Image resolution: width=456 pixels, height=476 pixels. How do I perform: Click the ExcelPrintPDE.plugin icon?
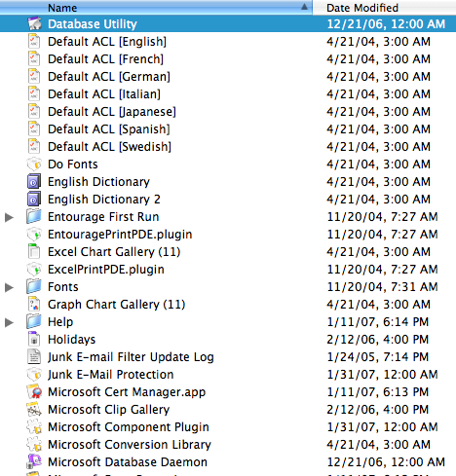[x=34, y=270]
